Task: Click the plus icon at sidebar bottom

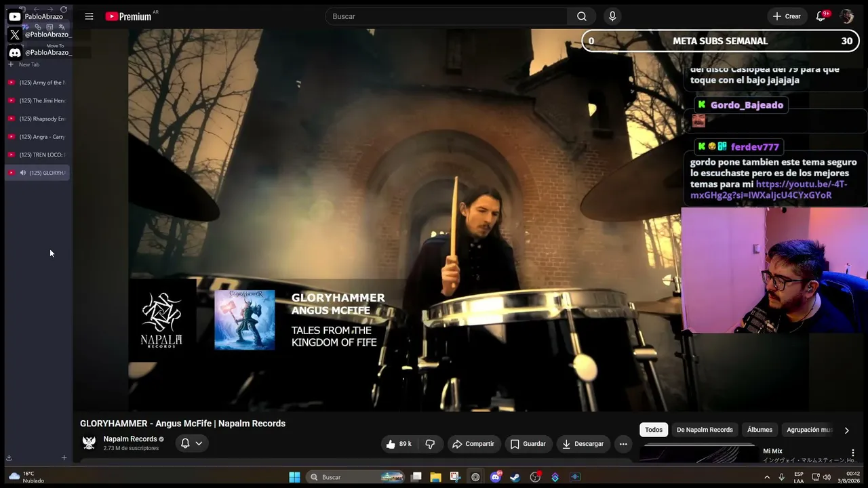Action: point(64,457)
